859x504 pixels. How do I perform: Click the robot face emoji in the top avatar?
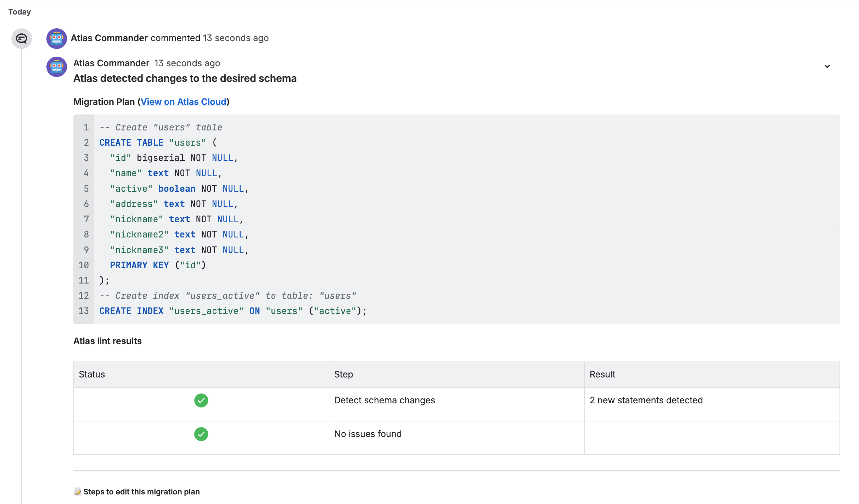pyautogui.click(x=56, y=38)
